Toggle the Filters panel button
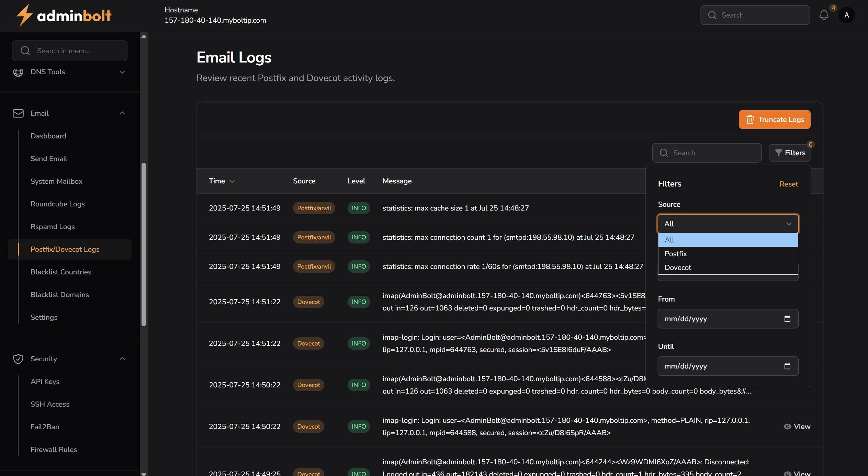The height and width of the screenshot is (476, 868). pyautogui.click(x=790, y=153)
